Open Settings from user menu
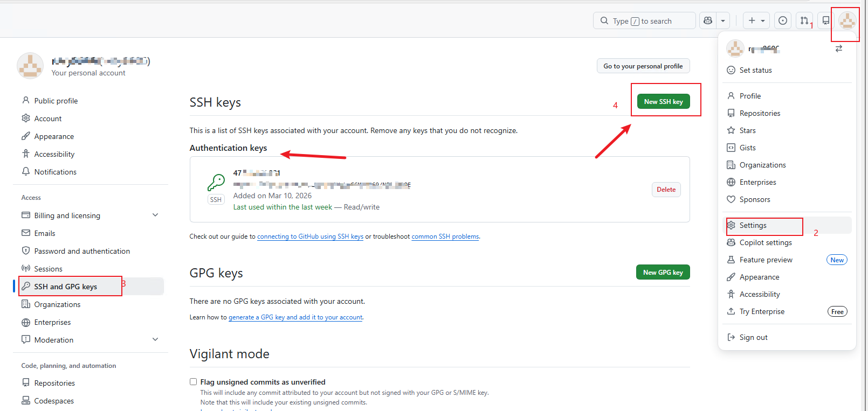This screenshot has height=411, width=868. click(787, 225)
